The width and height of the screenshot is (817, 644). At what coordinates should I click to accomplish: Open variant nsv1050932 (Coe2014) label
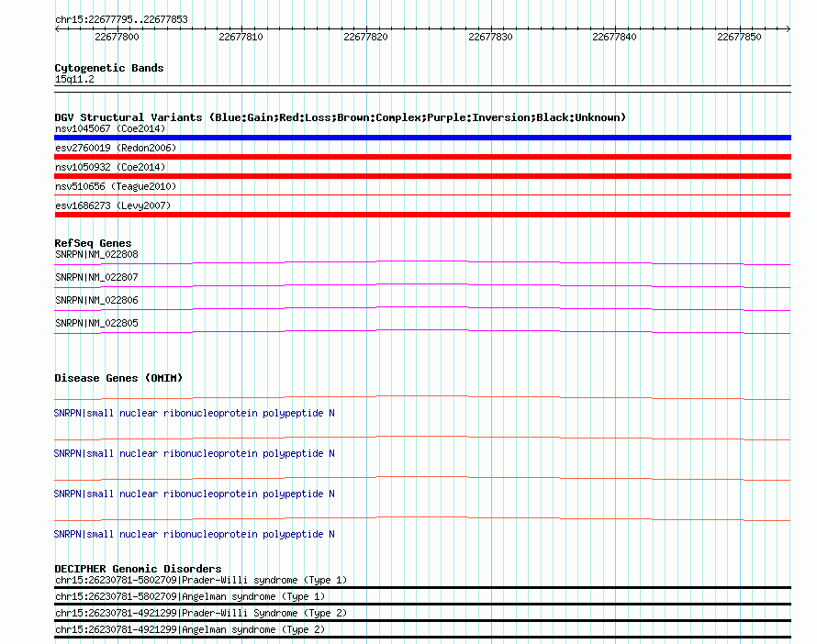(x=110, y=167)
